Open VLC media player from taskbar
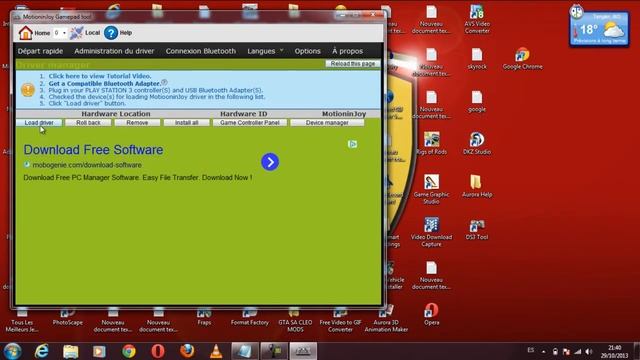 (x=216, y=351)
